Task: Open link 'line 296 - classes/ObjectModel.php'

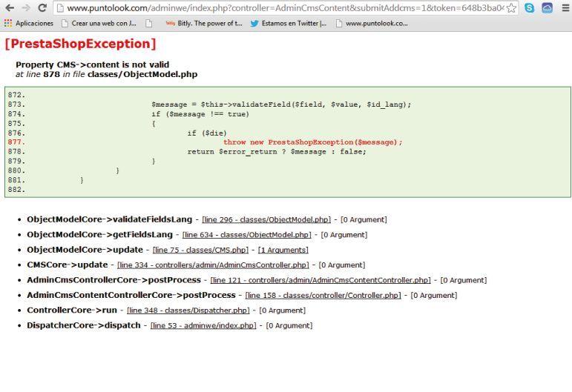Action: click(x=266, y=219)
